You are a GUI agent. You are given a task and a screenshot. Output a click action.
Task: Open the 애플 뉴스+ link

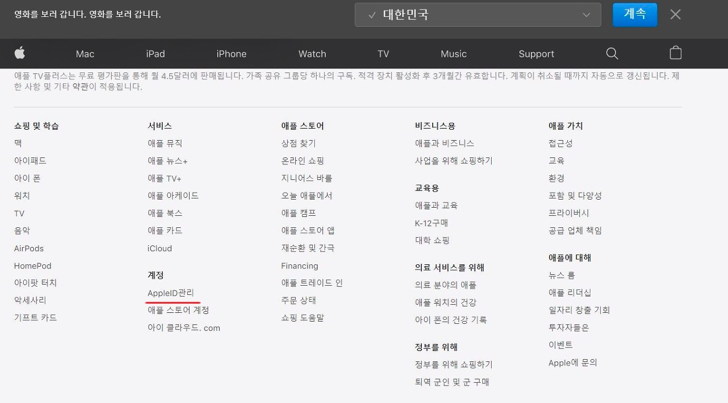tap(168, 161)
